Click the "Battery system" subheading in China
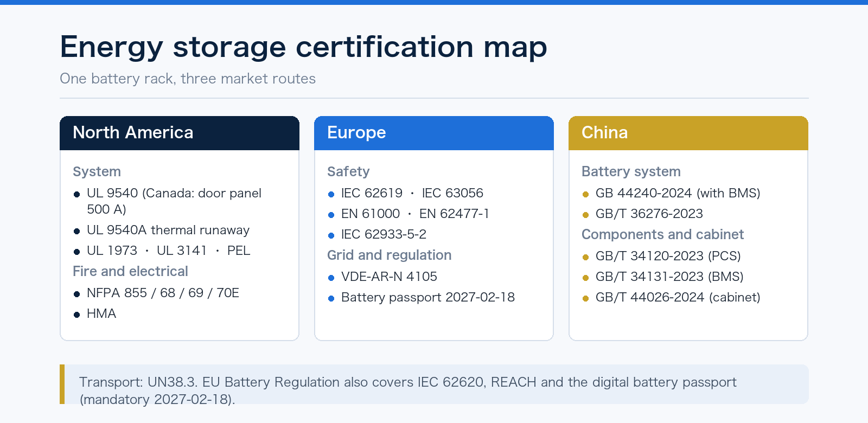This screenshot has width=868, height=423. 631,171
